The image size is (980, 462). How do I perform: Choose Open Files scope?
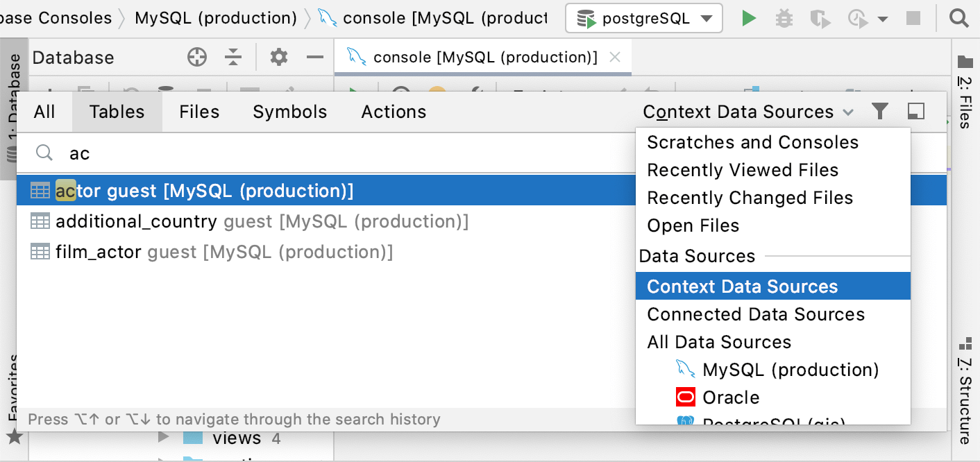pos(772,225)
